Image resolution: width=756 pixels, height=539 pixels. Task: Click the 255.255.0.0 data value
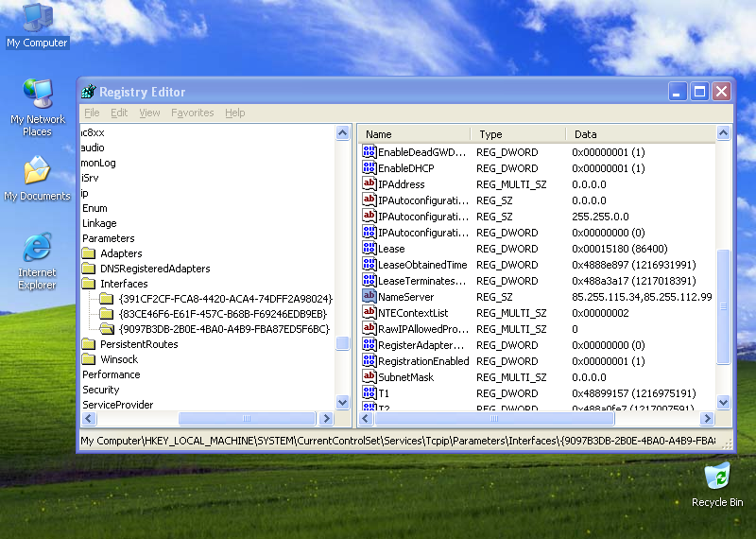click(600, 217)
